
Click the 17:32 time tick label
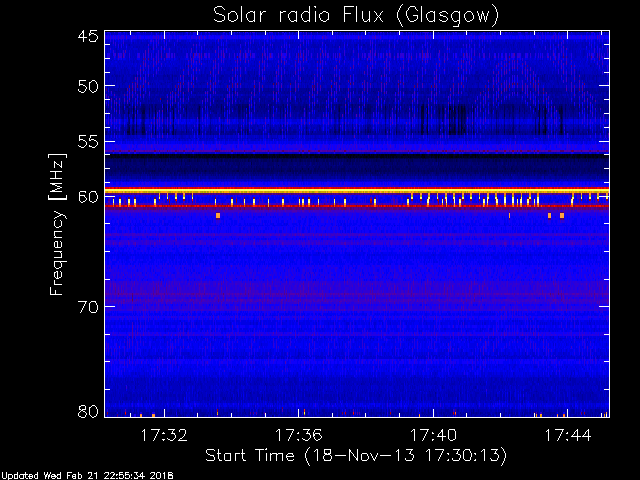[x=164, y=436]
